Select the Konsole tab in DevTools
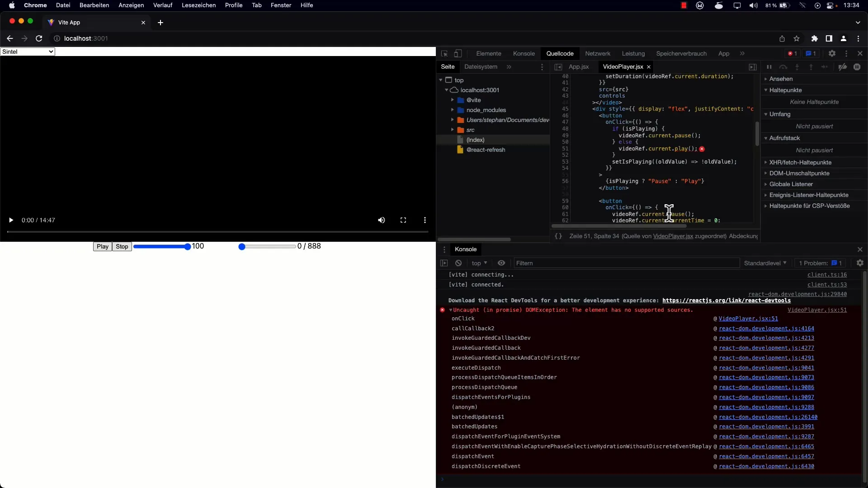Viewport: 868px width, 488px height. pyautogui.click(x=524, y=53)
